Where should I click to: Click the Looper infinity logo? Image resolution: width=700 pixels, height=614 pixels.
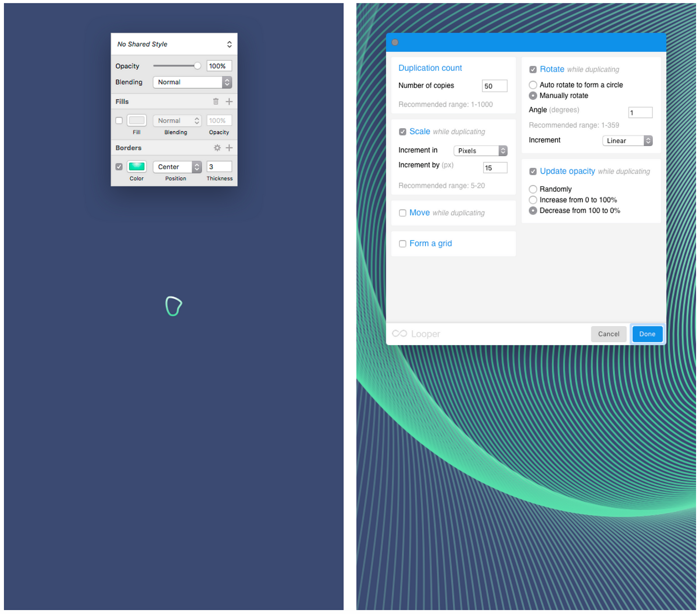399,334
